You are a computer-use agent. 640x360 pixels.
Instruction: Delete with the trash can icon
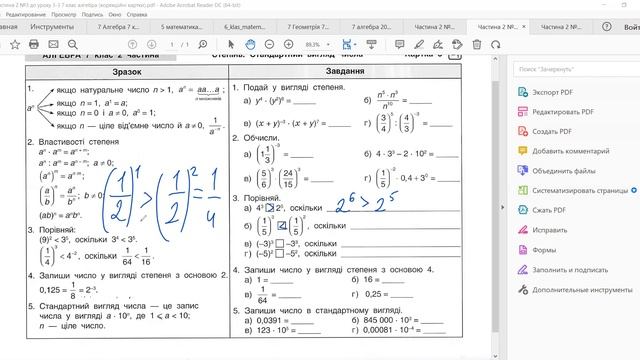pos(477,44)
